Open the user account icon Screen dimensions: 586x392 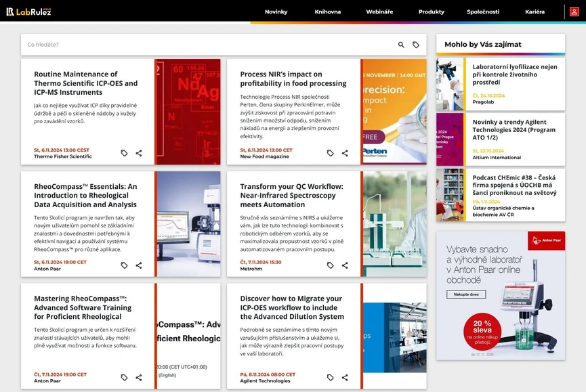click(x=574, y=12)
